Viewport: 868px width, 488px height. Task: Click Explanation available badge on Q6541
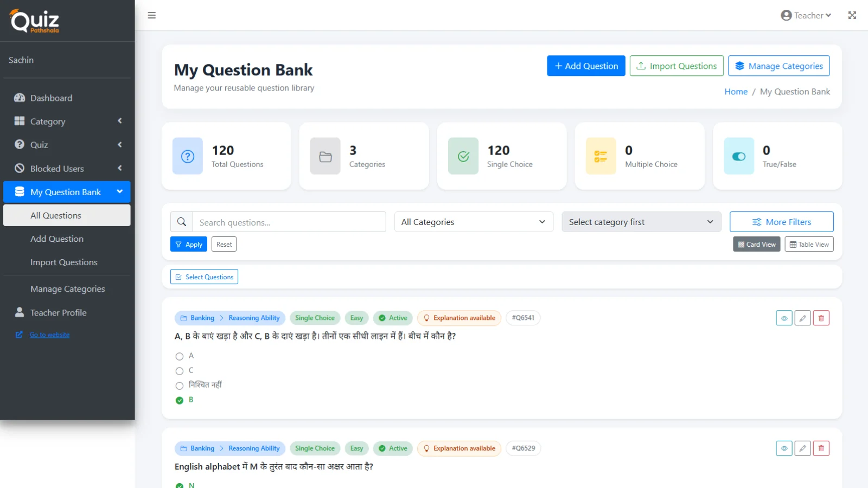click(x=459, y=318)
